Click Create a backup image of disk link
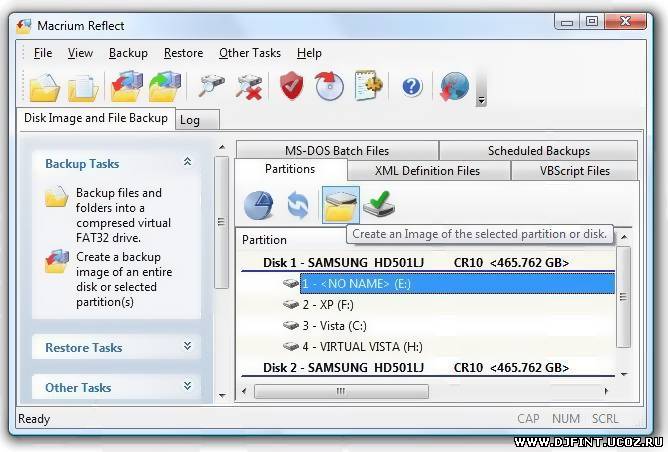The image size is (668, 452). click(124, 279)
